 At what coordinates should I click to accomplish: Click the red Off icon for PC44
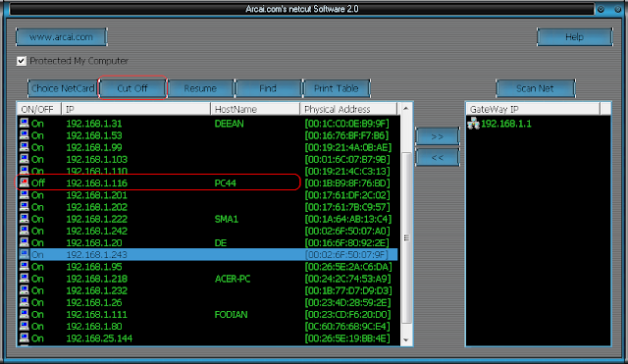coord(25,183)
